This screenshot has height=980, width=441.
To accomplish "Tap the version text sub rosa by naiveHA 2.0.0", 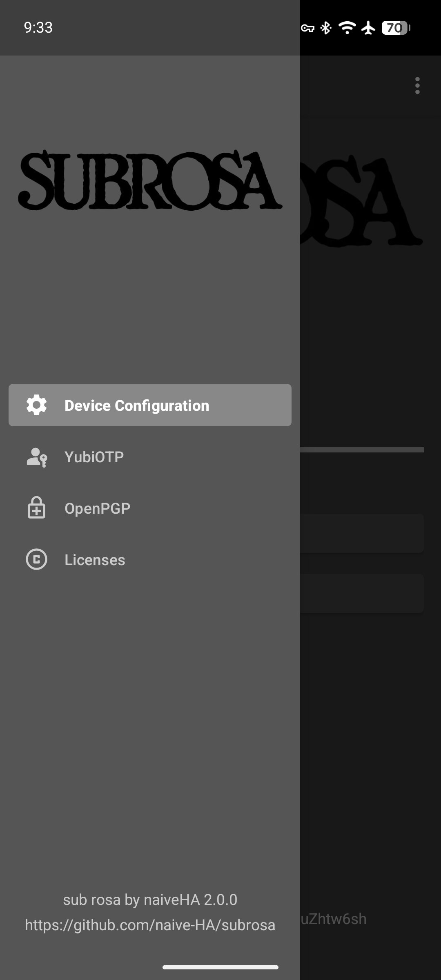I will (x=150, y=900).
